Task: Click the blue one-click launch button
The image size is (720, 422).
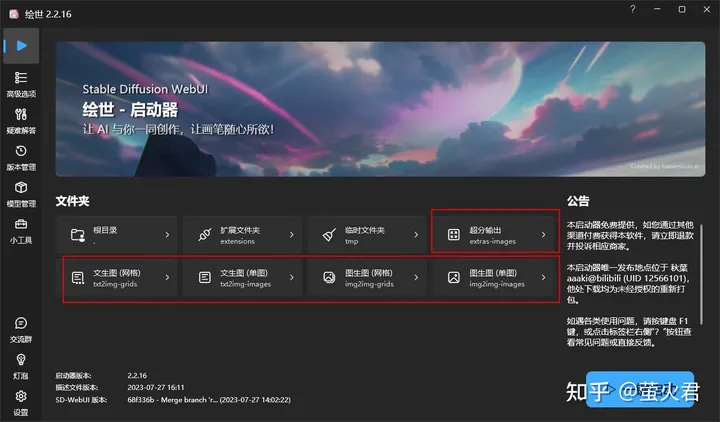Action: click(x=640, y=389)
